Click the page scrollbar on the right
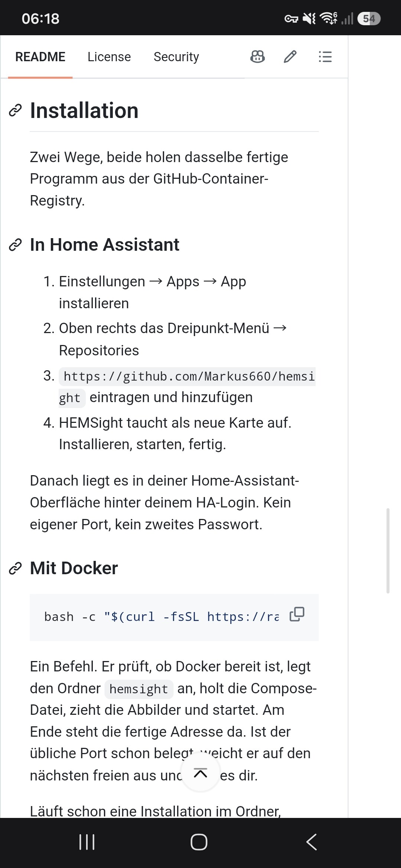 coord(388,551)
